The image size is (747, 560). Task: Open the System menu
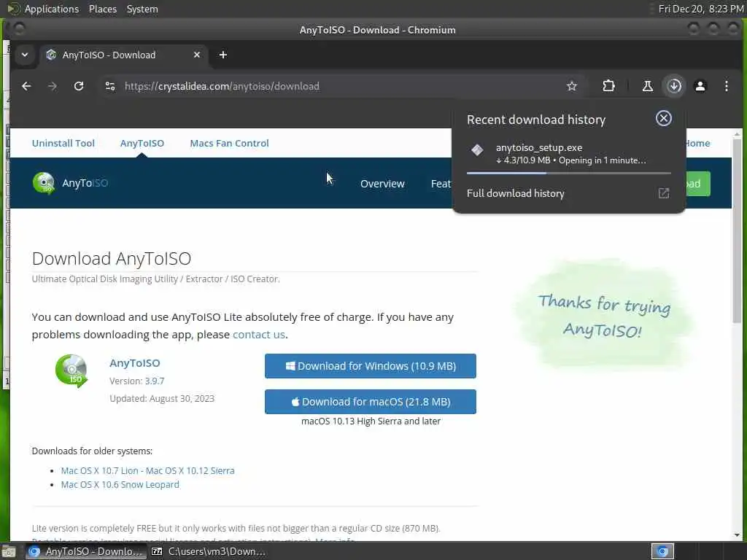pos(142,9)
